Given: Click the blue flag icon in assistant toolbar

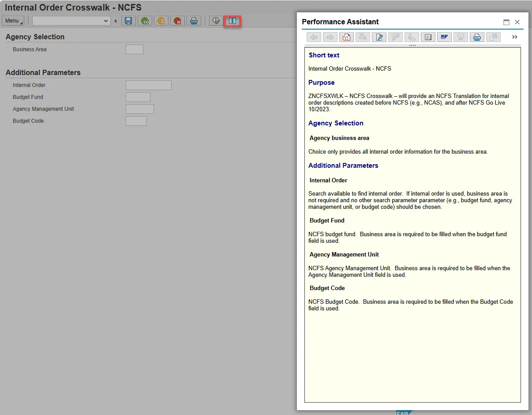Looking at the screenshot, I should coord(444,37).
